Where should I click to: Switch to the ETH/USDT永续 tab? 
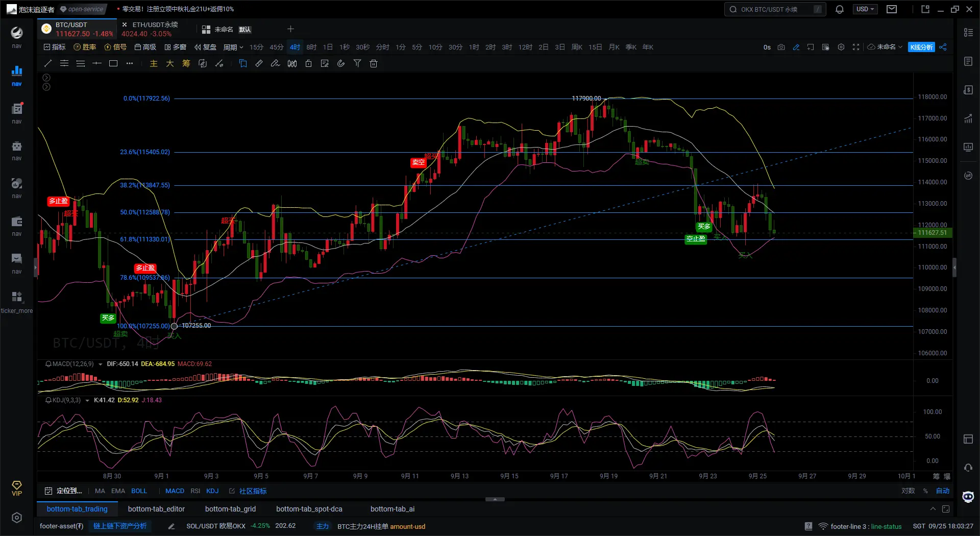(x=154, y=29)
